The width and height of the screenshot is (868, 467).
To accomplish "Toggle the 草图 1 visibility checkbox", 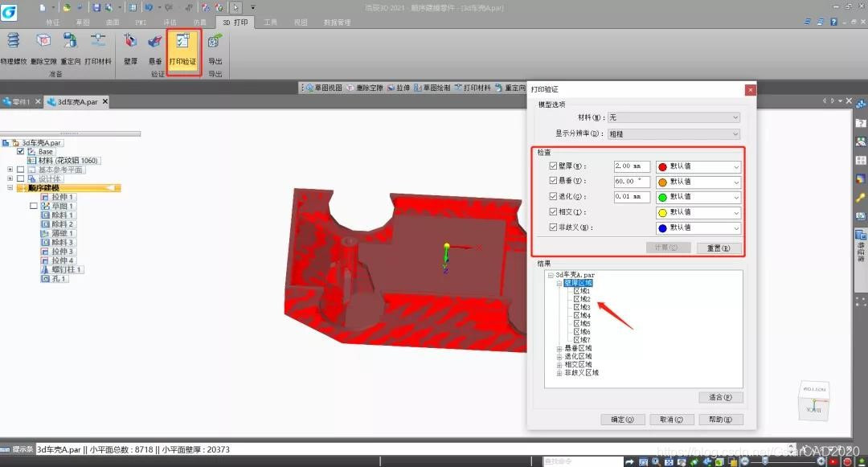I will [33, 206].
